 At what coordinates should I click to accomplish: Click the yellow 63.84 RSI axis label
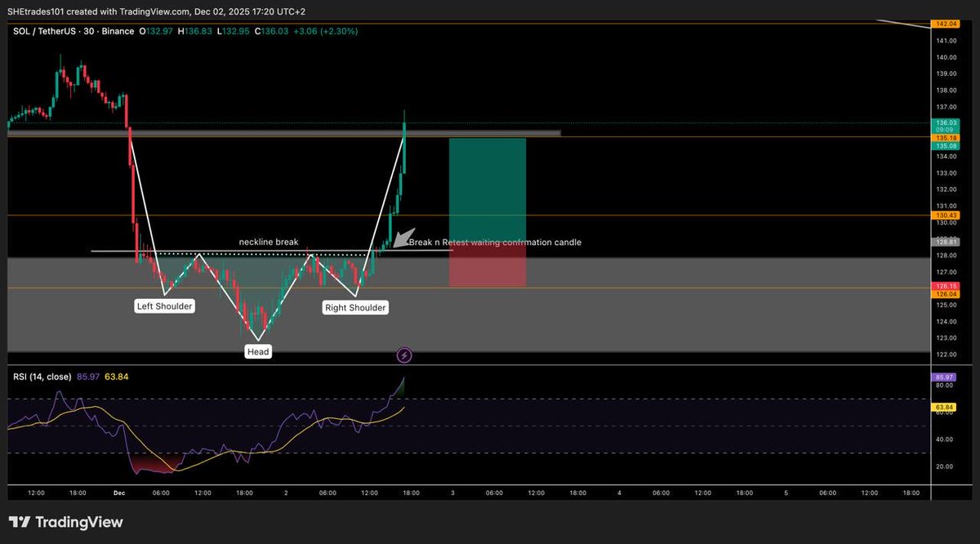click(x=945, y=406)
